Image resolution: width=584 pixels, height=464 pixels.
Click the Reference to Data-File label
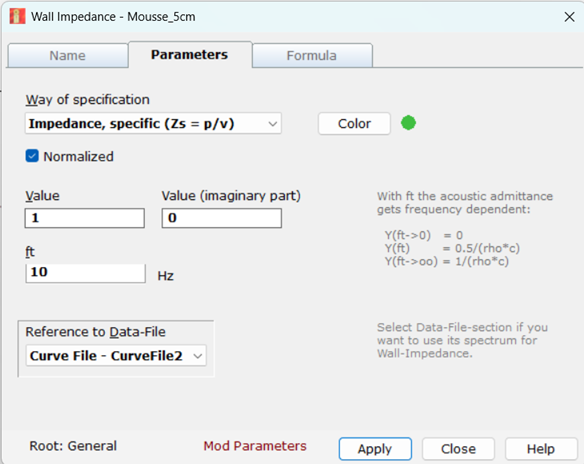click(95, 332)
